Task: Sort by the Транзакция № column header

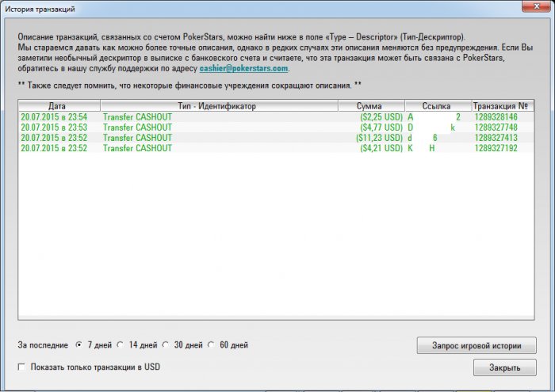Action: point(503,106)
